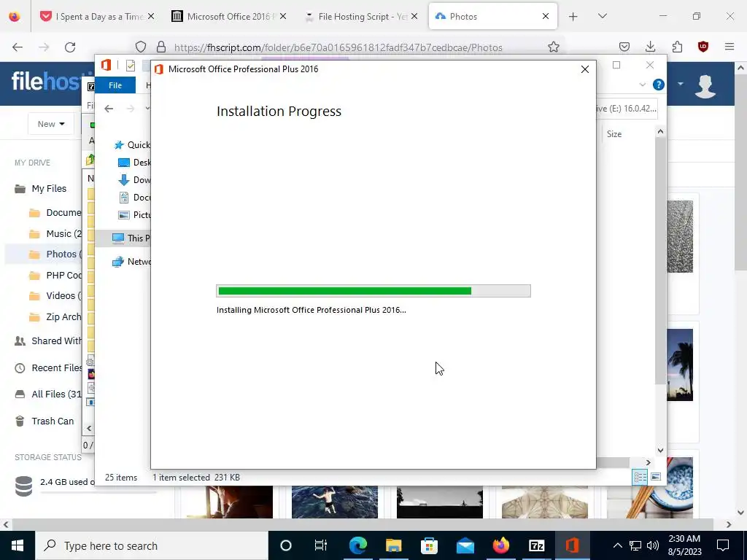Open Quick access in Explorer sidebar
Viewport: 747px width, 560px height.
(x=133, y=145)
